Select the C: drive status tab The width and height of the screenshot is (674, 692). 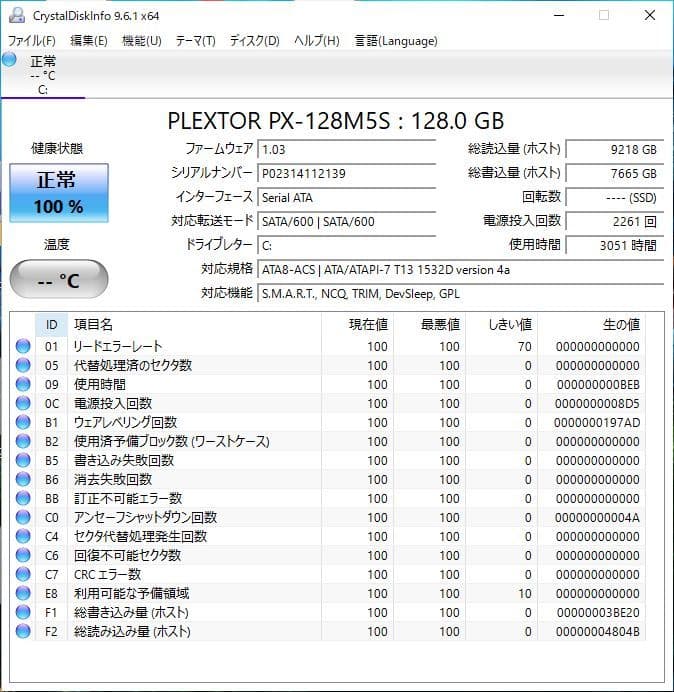(43, 75)
